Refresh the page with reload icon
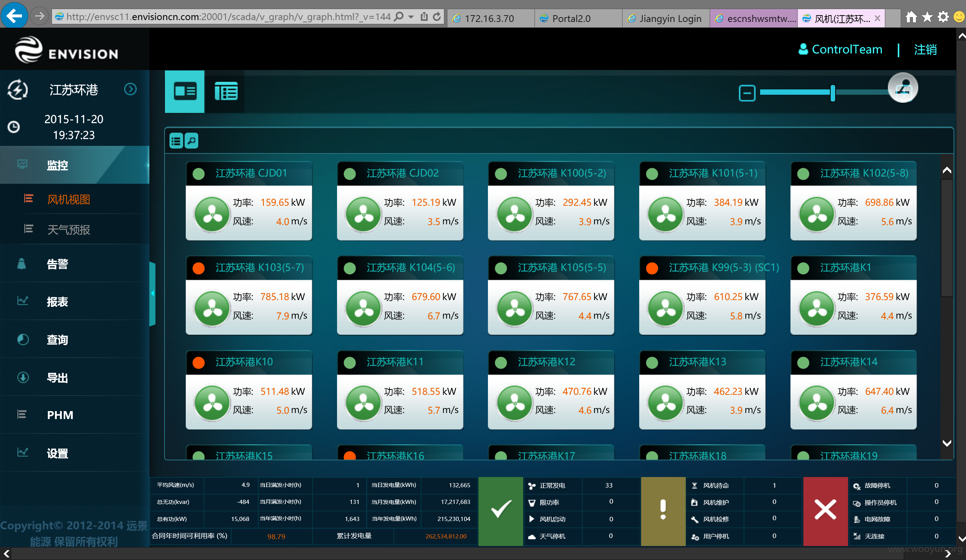Viewport: 966px width, 560px height. pyautogui.click(x=437, y=17)
